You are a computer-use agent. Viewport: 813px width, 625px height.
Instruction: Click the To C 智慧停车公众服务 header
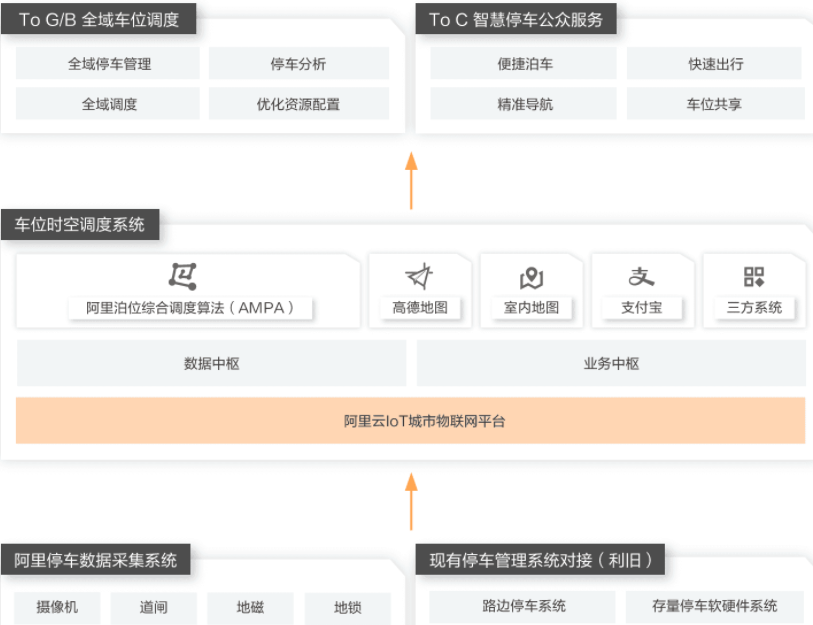(516, 19)
